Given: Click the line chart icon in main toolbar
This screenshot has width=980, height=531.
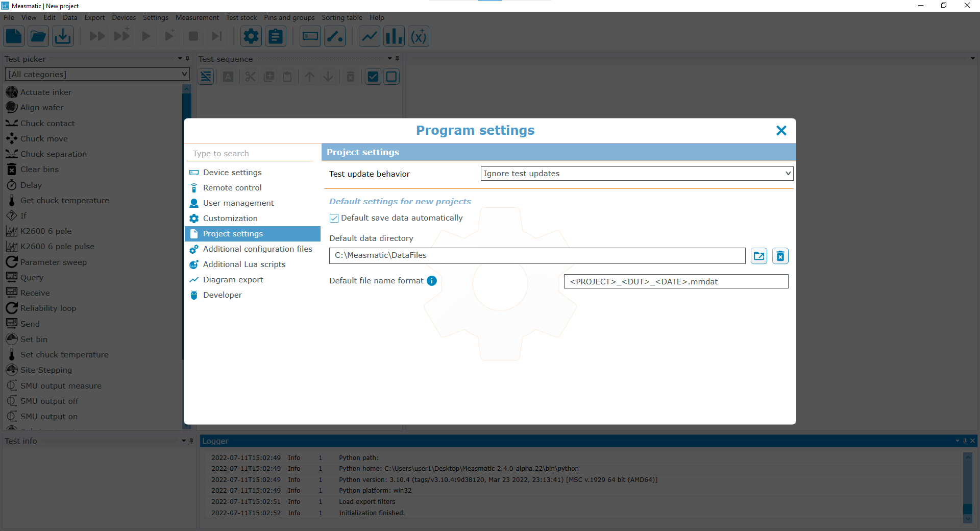Looking at the screenshot, I should pos(370,36).
